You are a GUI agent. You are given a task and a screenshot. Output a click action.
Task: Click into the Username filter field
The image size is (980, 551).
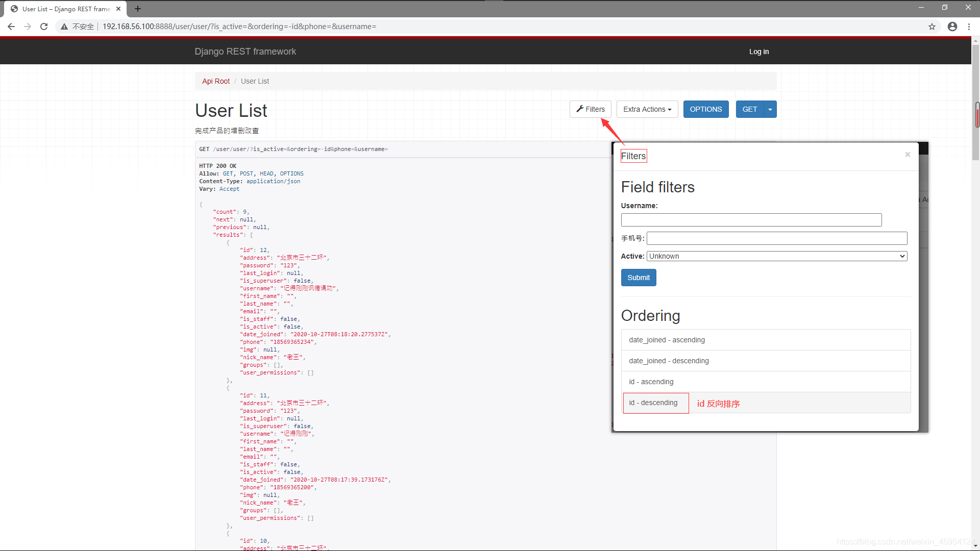(x=751, y=220)
